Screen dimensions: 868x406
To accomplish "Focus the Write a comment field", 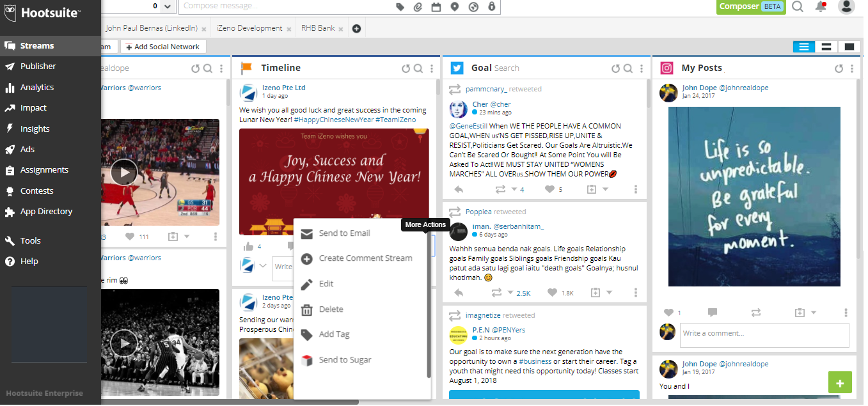I will coord(765,334).
